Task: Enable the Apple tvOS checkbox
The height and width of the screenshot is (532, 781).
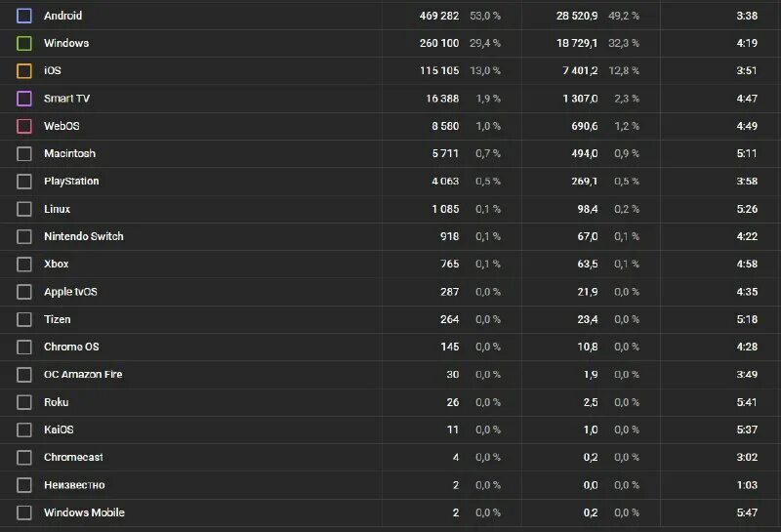Action: coord(23,292)
